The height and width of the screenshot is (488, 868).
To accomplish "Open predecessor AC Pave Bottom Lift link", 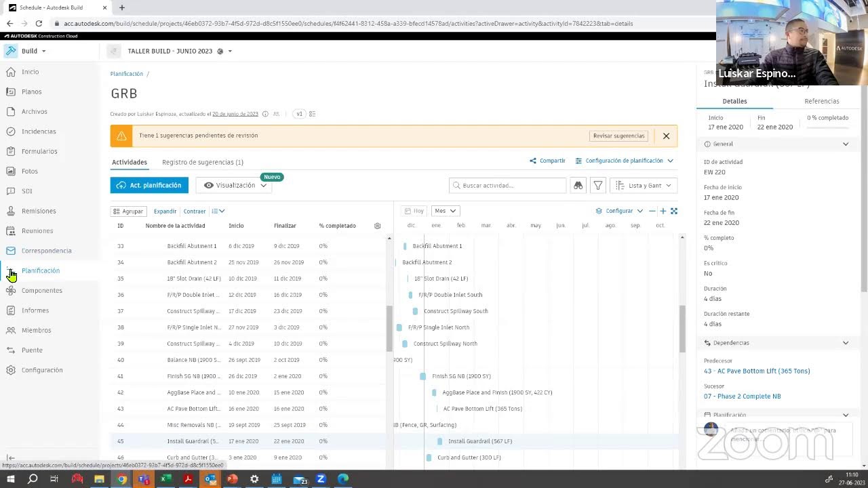I will (757, 371).
